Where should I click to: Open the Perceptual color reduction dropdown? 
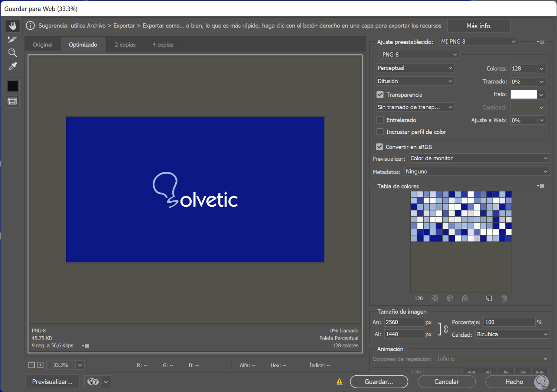pyautogui.click(x=415, y=68)
